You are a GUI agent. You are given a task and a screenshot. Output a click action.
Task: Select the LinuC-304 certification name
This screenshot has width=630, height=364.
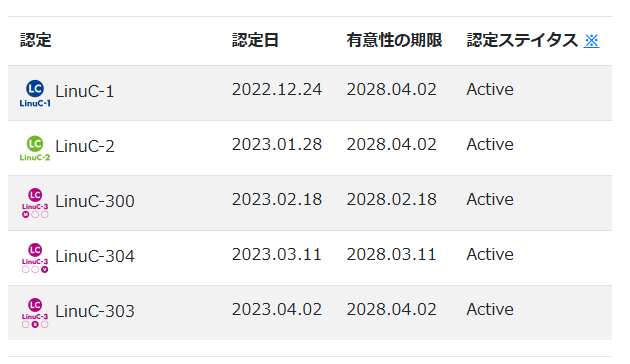[x=95, y=256]
